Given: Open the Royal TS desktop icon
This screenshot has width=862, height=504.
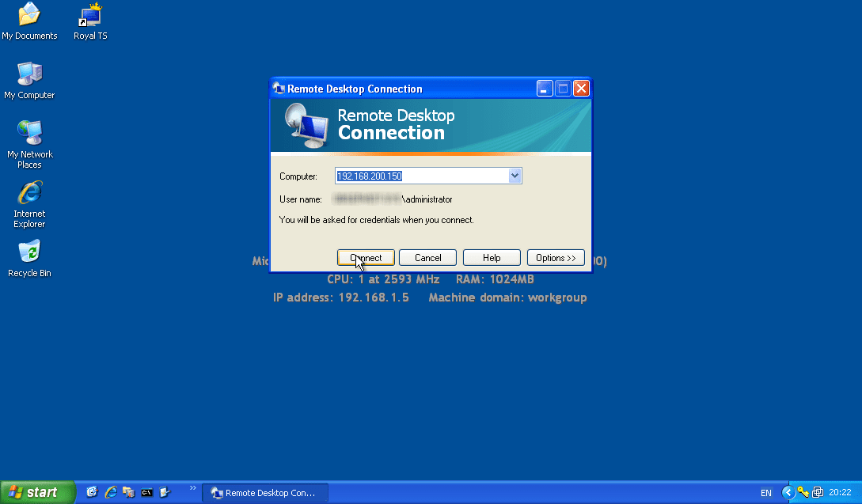Looking at the screenshot, I should (x=89, y=21).
